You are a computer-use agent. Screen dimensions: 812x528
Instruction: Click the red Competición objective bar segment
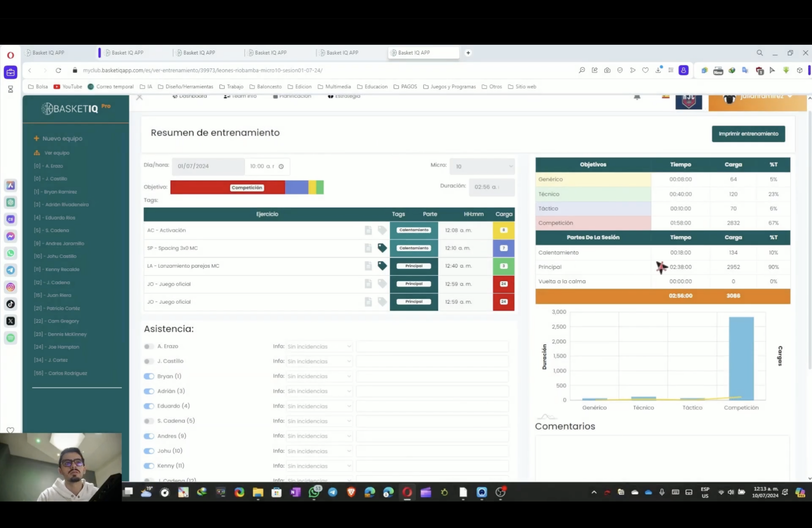pyautogui.click(x=228, y=187)
